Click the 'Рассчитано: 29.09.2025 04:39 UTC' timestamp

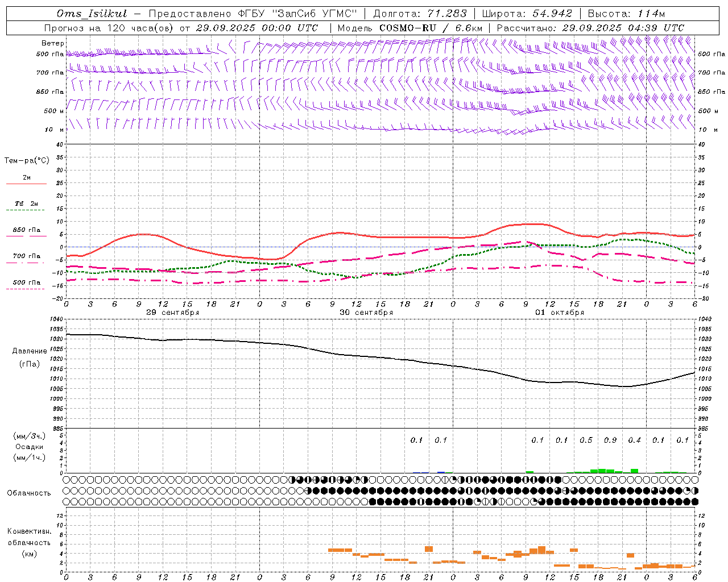(590, 28)
